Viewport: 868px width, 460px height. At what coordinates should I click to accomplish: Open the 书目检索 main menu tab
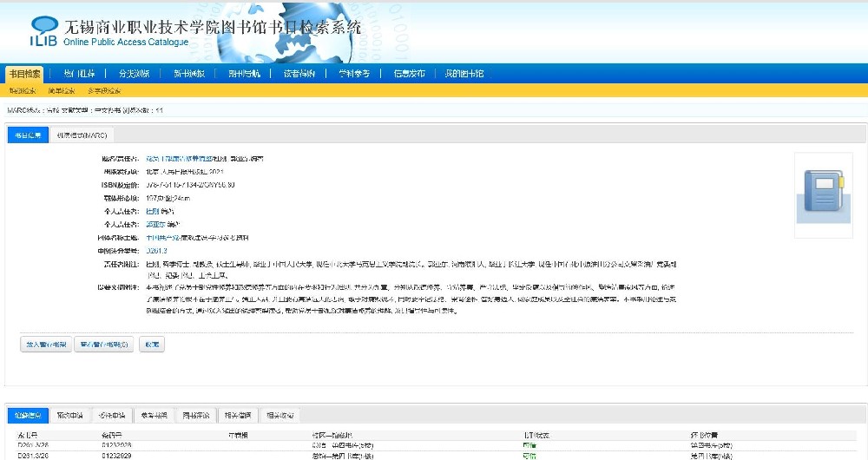[x=24, y=74]
